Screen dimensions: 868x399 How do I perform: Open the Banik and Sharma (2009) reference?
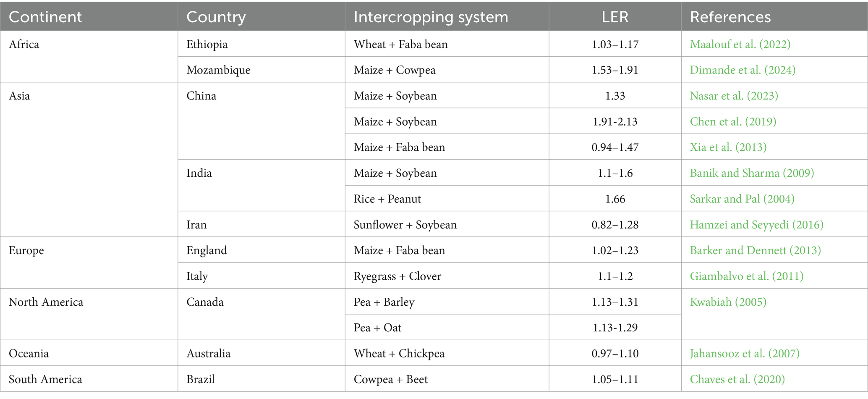coord(752,173)
